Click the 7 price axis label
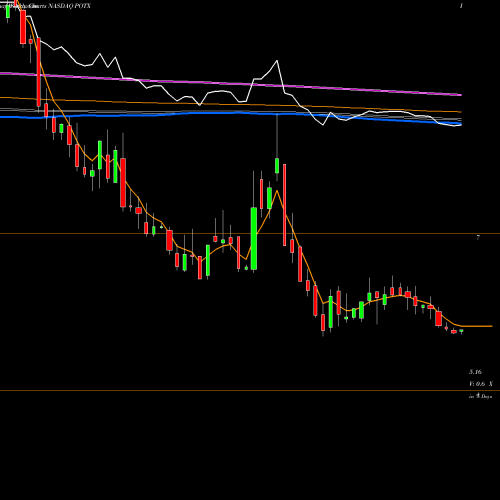500x500 pixels. tap(478, 238)
